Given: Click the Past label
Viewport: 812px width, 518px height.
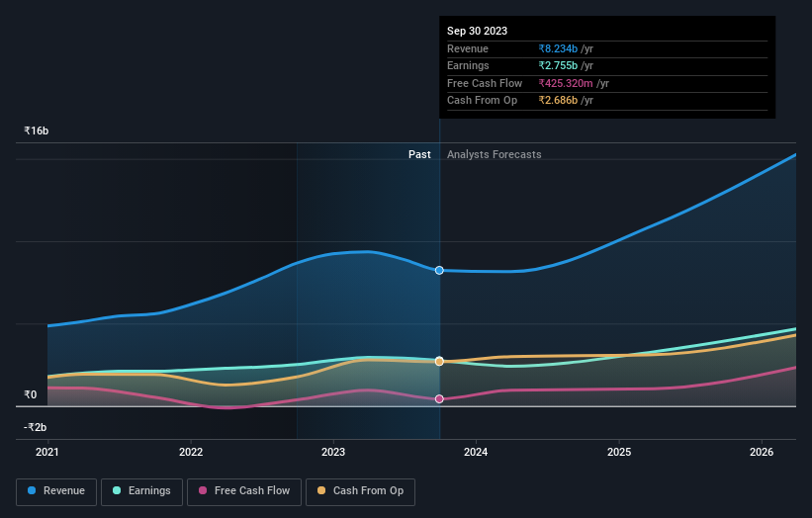Looking at the screenshot, I should click(x=419, y=155).
